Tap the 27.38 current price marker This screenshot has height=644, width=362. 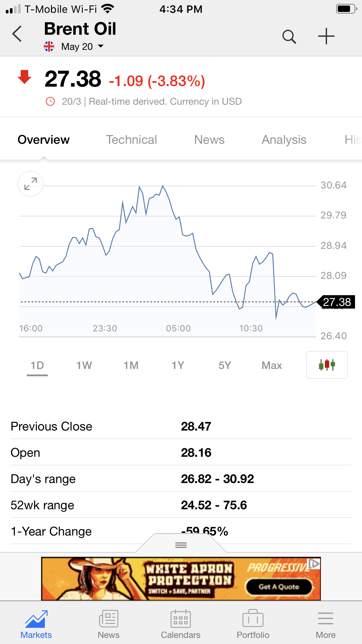337,302
